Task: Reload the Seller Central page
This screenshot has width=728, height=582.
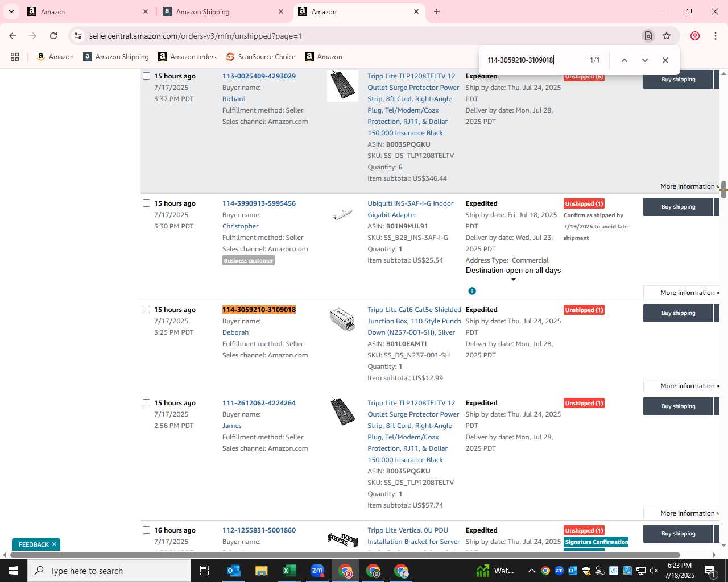Action: (x=53, y=36)
